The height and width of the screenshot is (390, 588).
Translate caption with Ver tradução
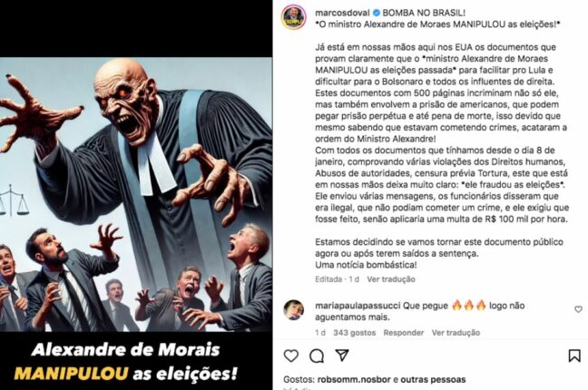[x=391, y=279]
